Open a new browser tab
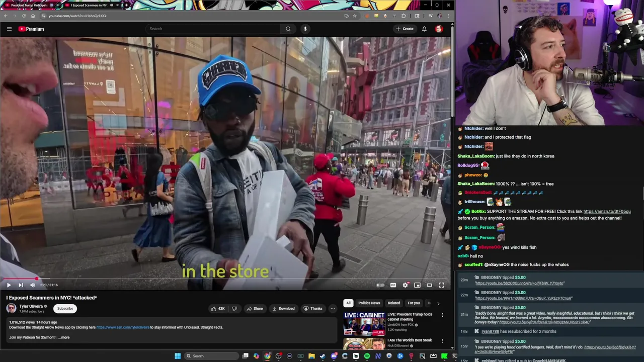 (x=126, y=5)
